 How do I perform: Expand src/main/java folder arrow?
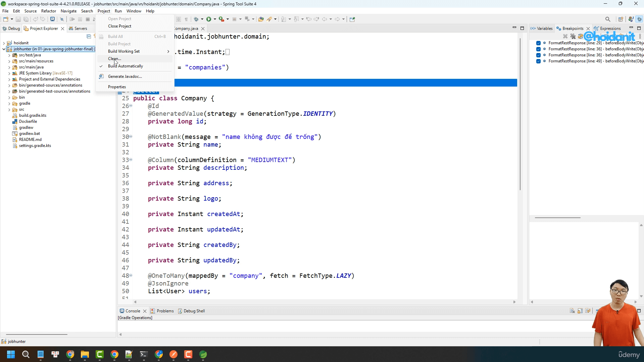pyautogui.click(x=9, y=67)
